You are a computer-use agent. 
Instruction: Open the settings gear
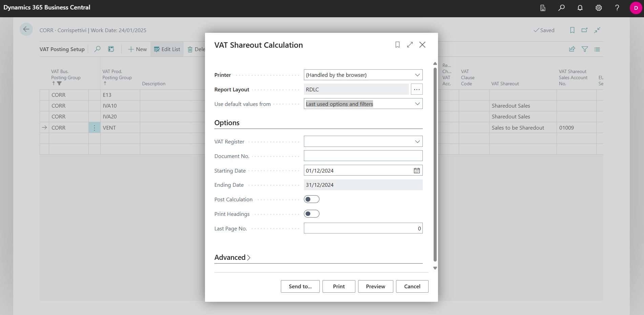point(599,8)
